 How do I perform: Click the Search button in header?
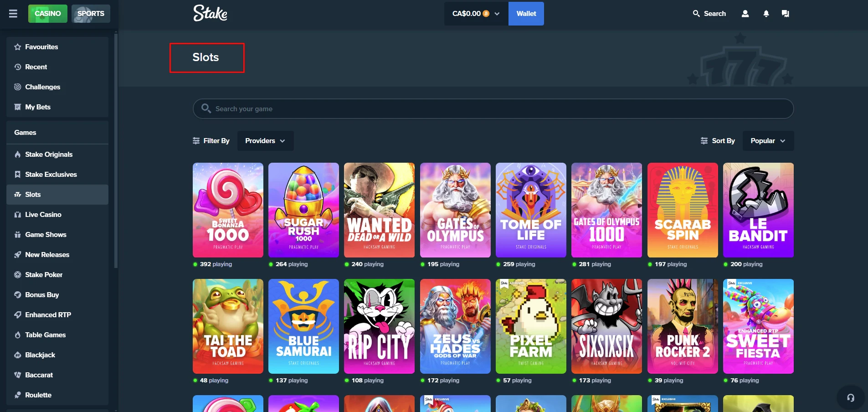pos(709,14)
